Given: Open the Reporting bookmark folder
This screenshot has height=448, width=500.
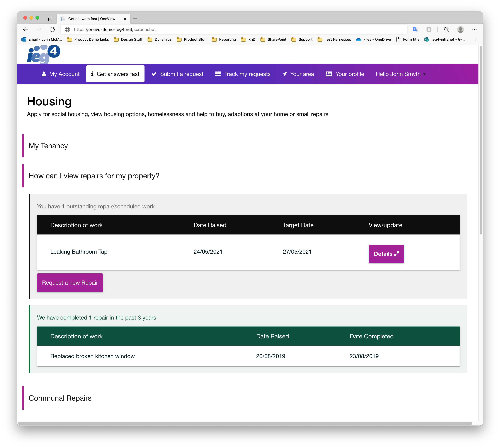Looking at the screenshot, I should (x=224, y=39).
